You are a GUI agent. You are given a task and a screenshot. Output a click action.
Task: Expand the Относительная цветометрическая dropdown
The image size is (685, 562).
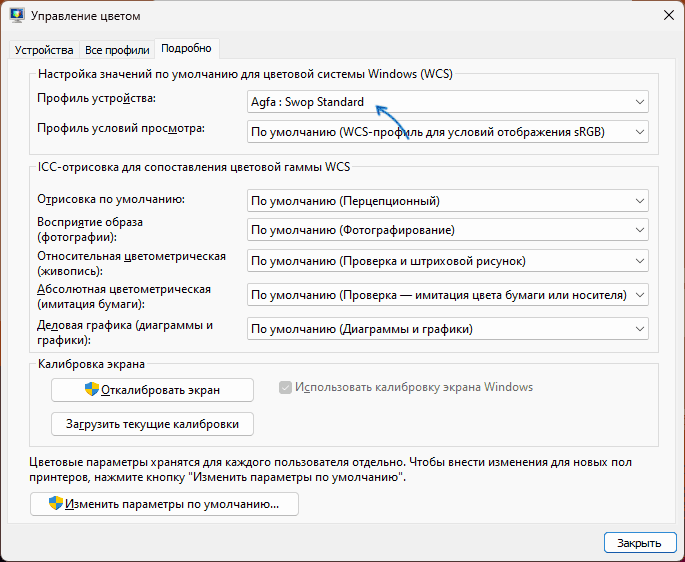pos(447,261)
